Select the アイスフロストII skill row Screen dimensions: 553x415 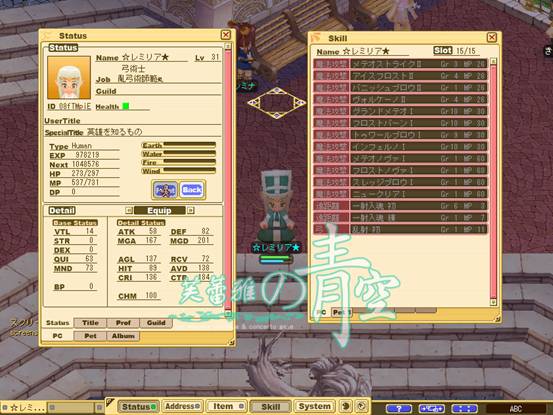tap(400, 76)
